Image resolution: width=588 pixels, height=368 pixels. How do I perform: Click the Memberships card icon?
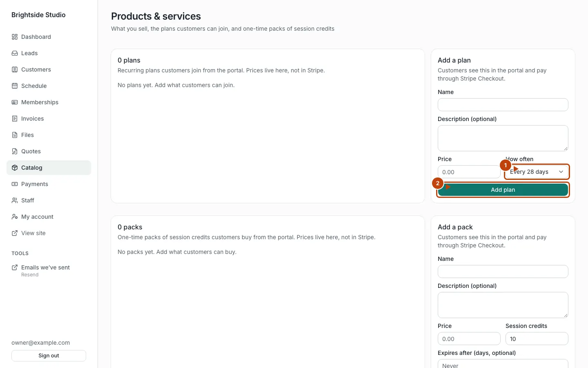coord(15,102)
